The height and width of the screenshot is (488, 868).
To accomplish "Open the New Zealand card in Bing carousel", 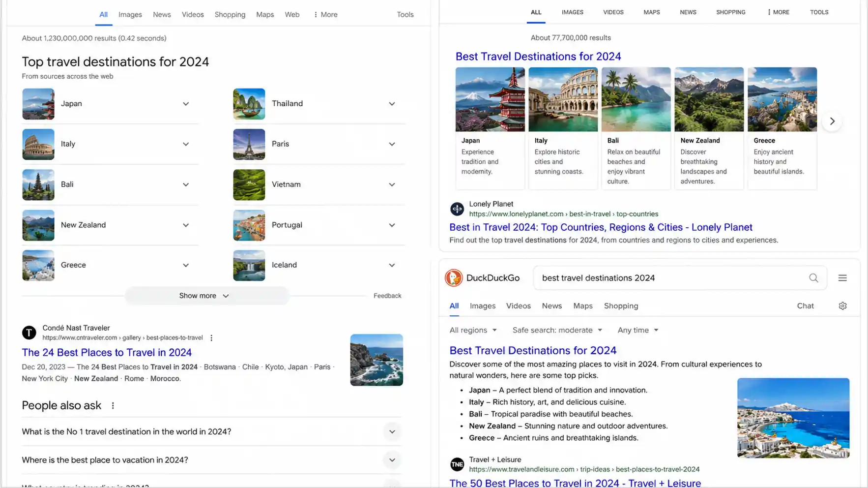I will pos(709,128).
